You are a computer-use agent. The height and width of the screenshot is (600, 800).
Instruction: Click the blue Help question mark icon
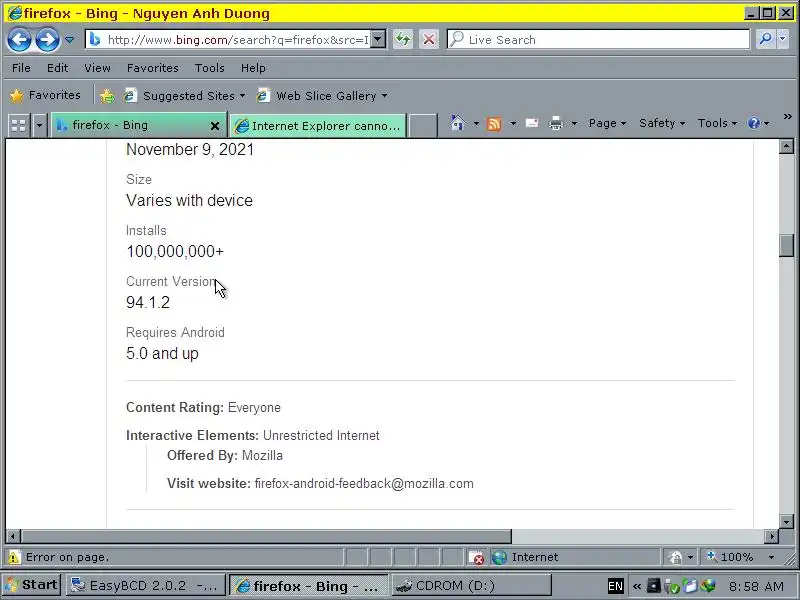click(754, 123)
